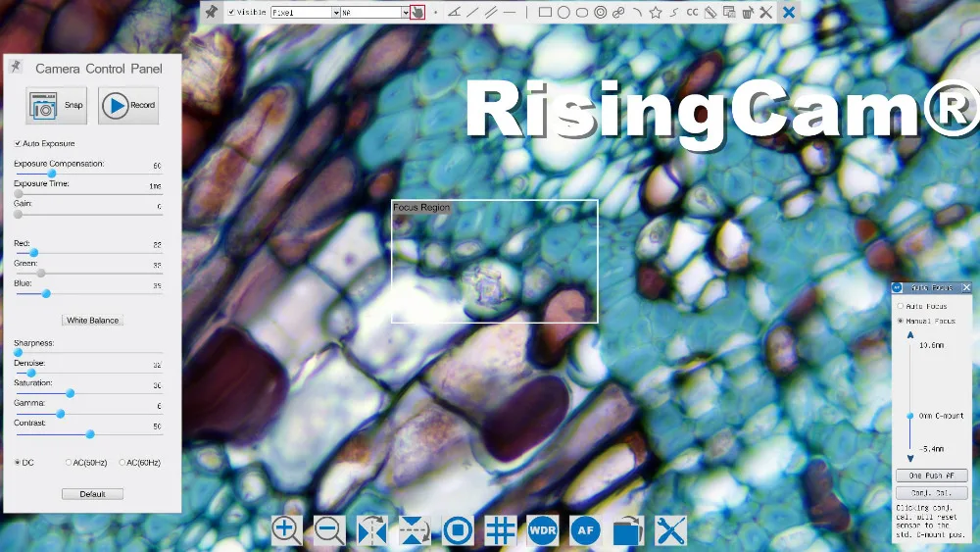
Task: Uncheck the Visible checkbox
Action: 231,12
